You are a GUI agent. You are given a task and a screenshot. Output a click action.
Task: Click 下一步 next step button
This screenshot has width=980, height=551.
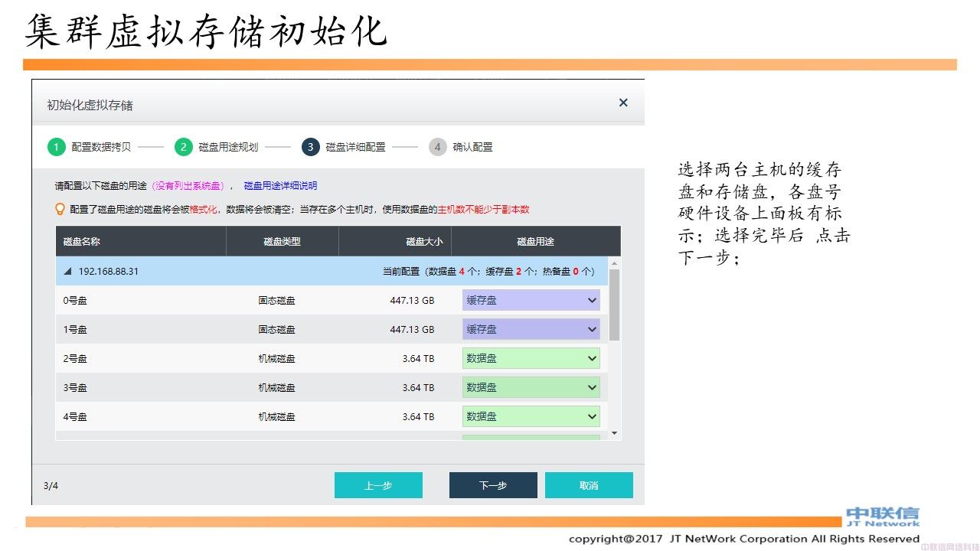pyautogui.click(x=493, y=485)
